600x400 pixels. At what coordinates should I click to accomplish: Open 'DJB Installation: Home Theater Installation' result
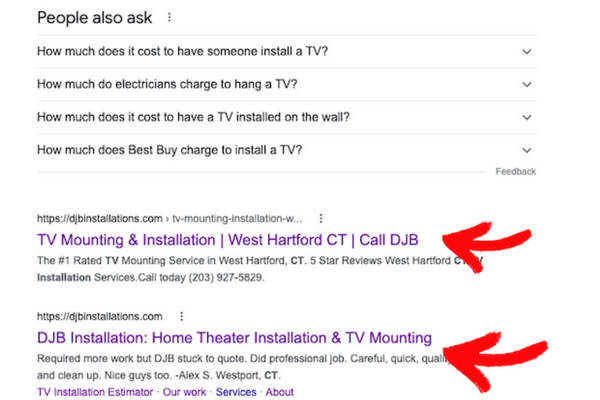click(x=234, y=338)
